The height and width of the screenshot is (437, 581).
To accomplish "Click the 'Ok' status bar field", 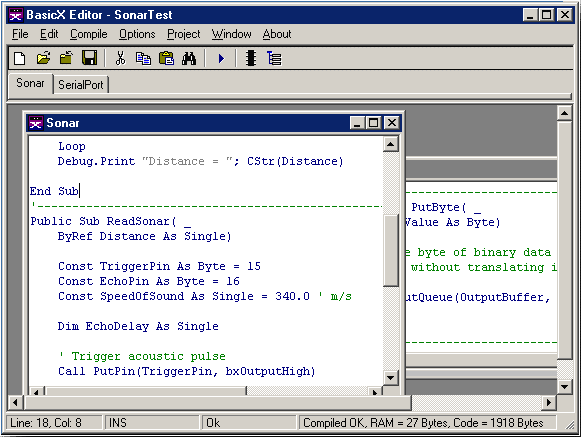I will [x=249, y=423].
